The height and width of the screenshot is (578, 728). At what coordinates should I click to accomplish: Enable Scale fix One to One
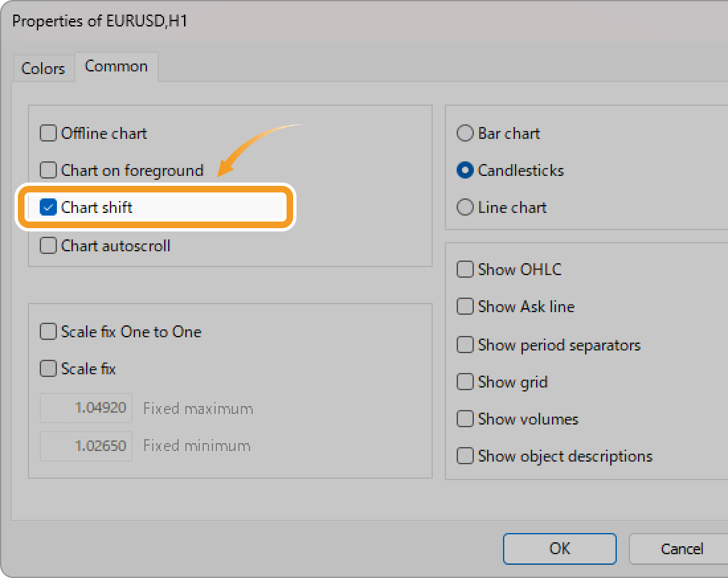(x=48, y=331)
